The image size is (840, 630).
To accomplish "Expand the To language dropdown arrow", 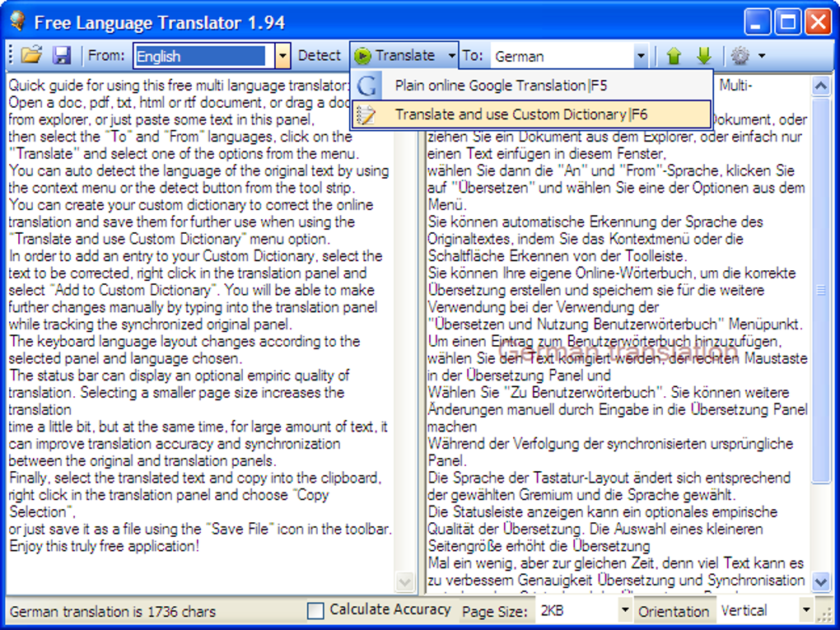I will point(641,56).
